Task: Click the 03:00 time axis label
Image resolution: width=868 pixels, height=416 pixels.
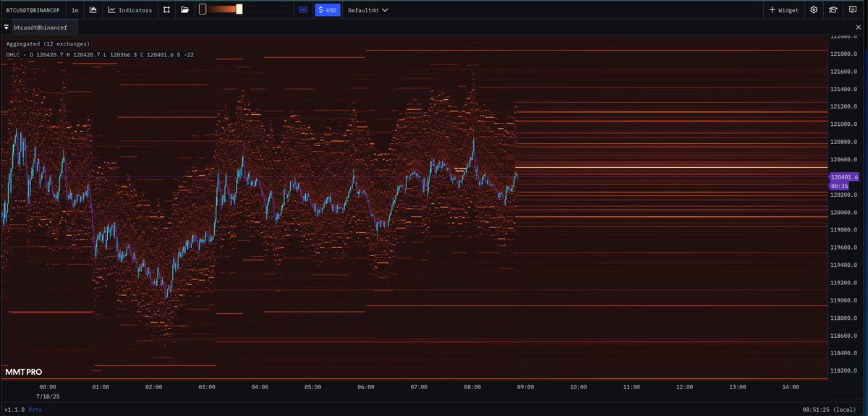Action: click(207, 387)
